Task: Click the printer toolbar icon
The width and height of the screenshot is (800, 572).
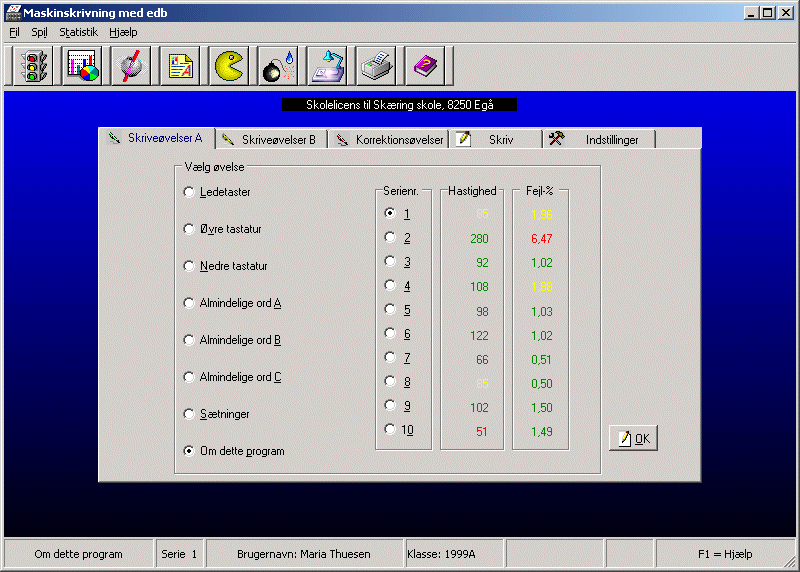Action: pyautogui.click(x=376, y=66)
